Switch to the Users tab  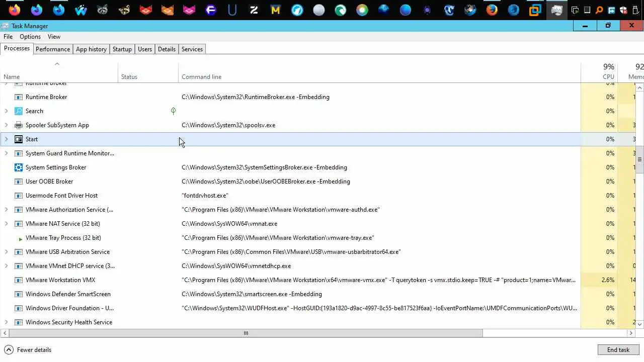145,49
